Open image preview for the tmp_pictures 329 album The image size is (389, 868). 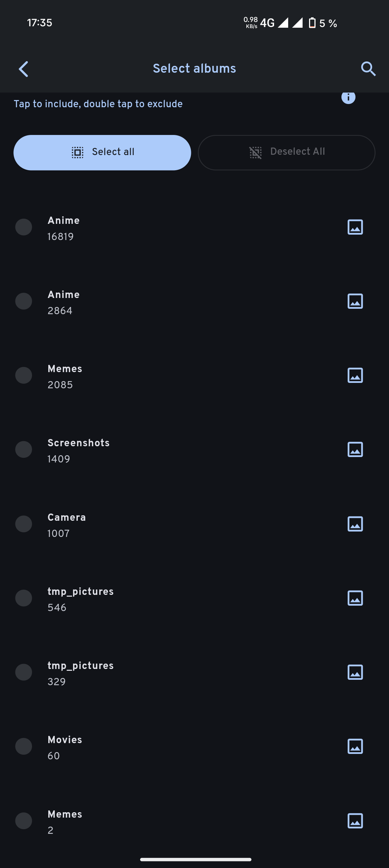tap(355, 672)
